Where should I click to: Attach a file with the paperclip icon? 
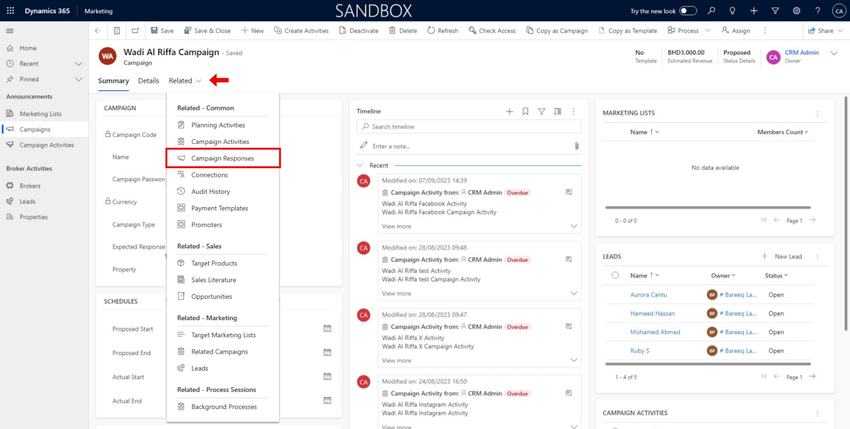(577, 146)
